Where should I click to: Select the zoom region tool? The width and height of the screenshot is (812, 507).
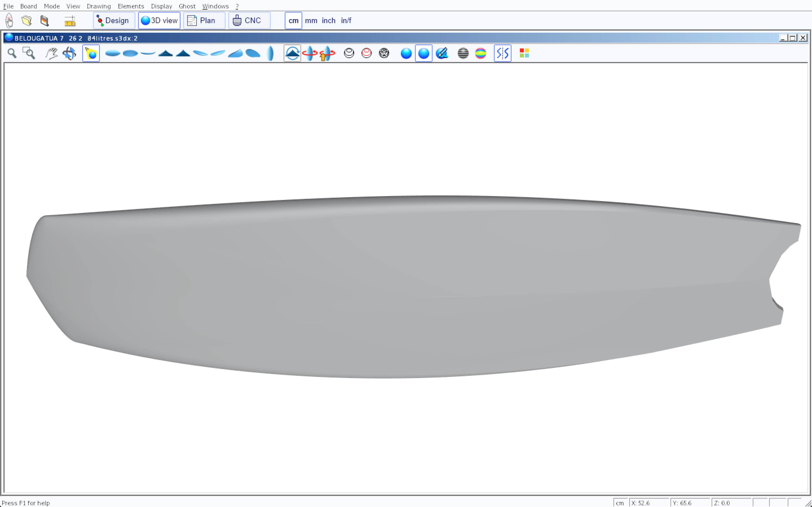click(29, 53)
